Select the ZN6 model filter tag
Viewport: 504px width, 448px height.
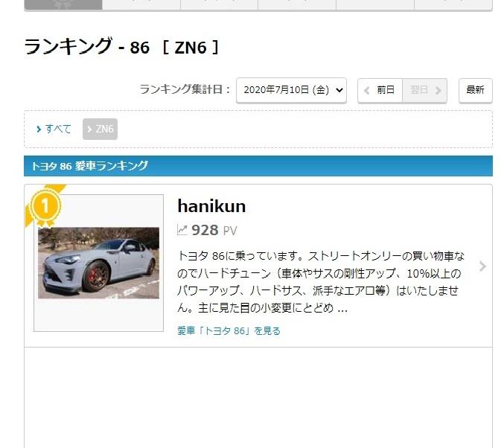pyautogui.click(x=100, y=129)
